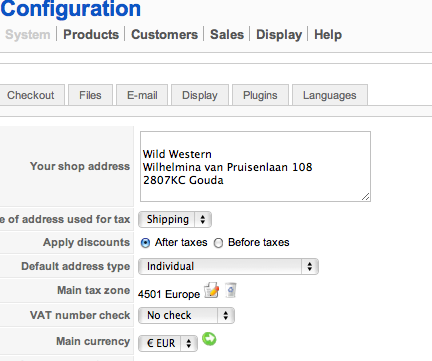Select After taxes radio button

click(145, 243)
